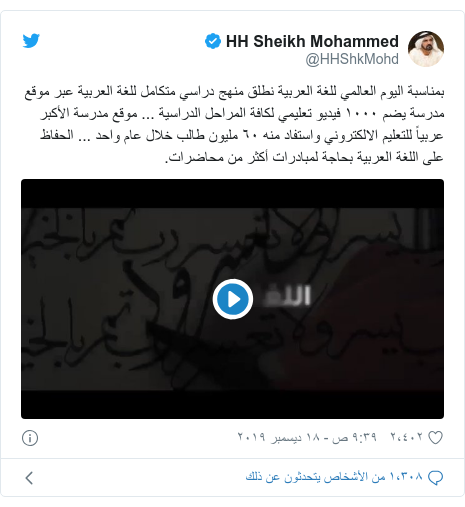The height and width of the screenshot is (507, 465).
Task: Click the blue verified badge
Action: coord(213,41)
